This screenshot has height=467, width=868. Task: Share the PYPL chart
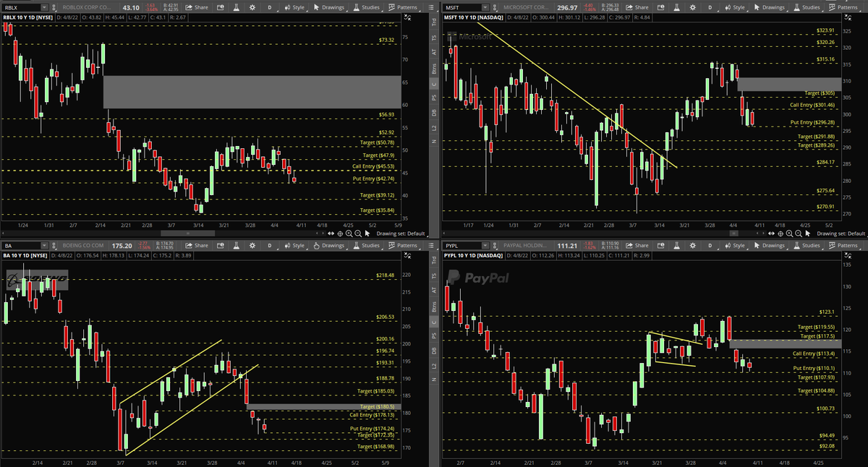pyautogui.click(x=637, y=245)
